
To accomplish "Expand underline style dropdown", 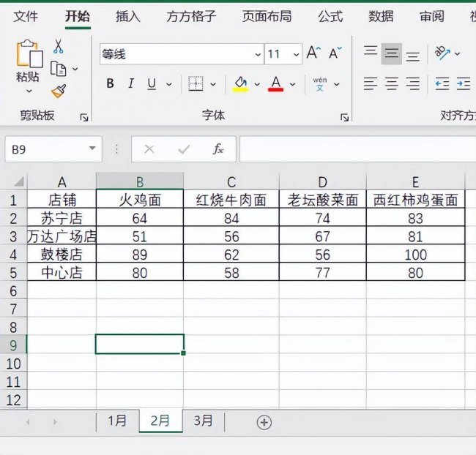I will pos(168,84).
